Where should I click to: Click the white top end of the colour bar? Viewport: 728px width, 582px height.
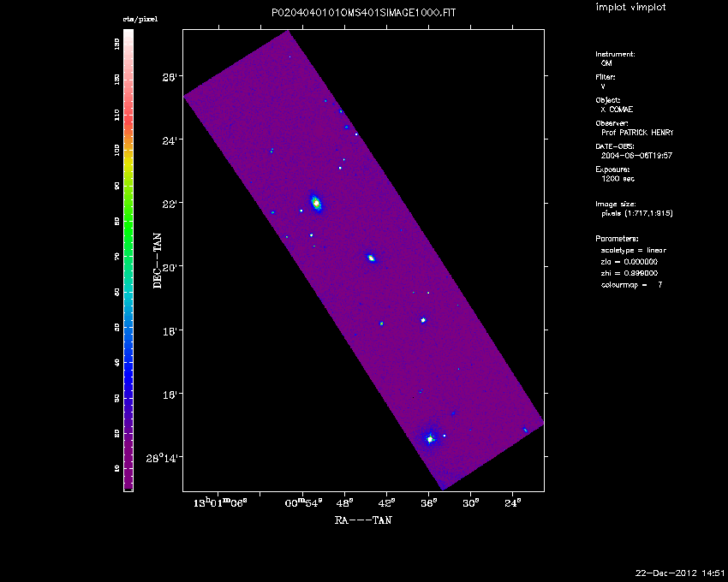coord(128,35)
